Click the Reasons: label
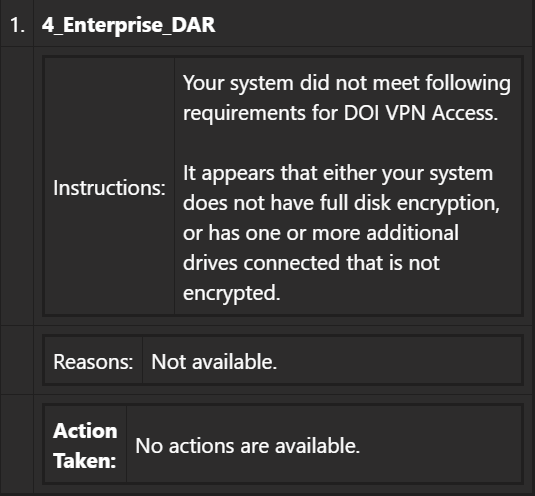The image size is (535, 496). tap(93, 361)
